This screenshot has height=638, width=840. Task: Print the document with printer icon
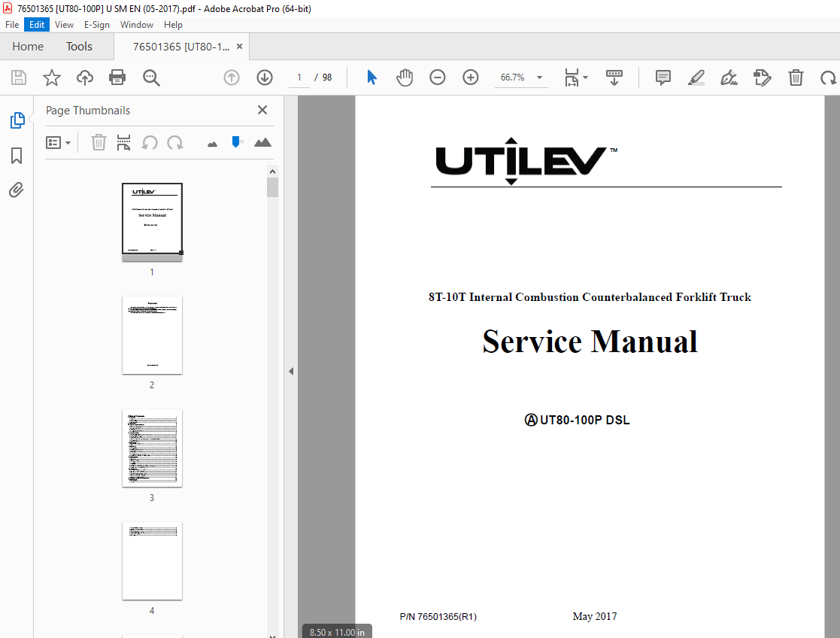pyautogui.click(x=117, y=77)
